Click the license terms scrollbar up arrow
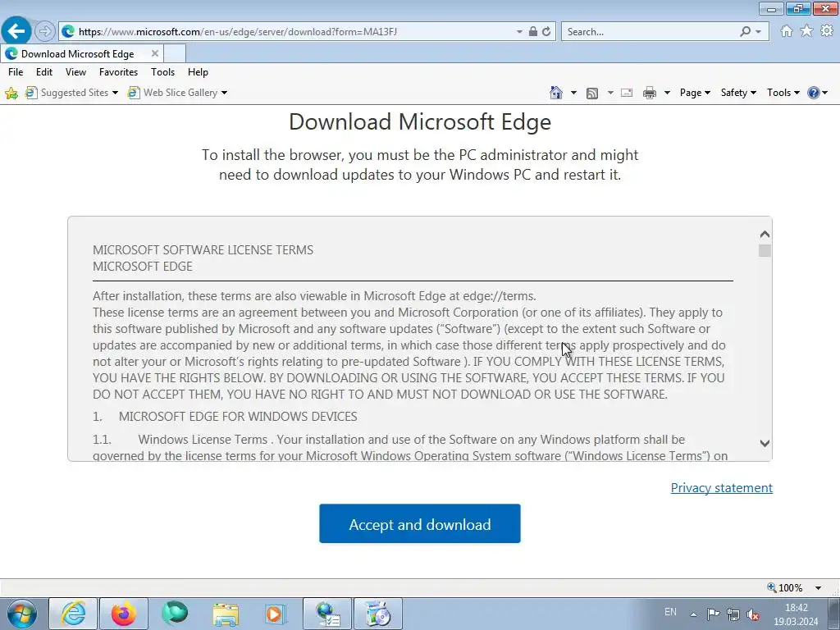Image resolution: width=840 pixels, height=630 pixels. 765,234
